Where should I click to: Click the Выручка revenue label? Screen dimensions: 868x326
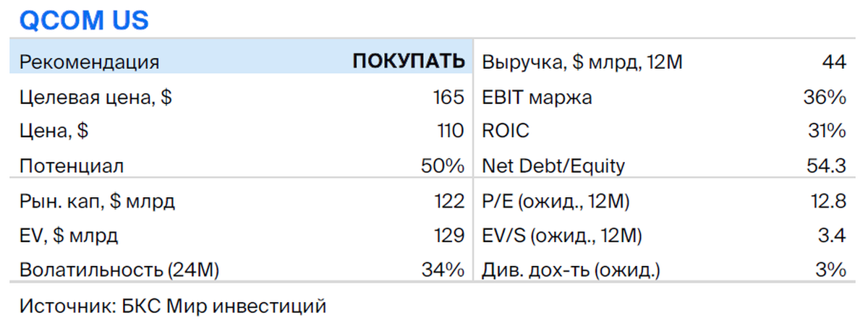[582, 63]
